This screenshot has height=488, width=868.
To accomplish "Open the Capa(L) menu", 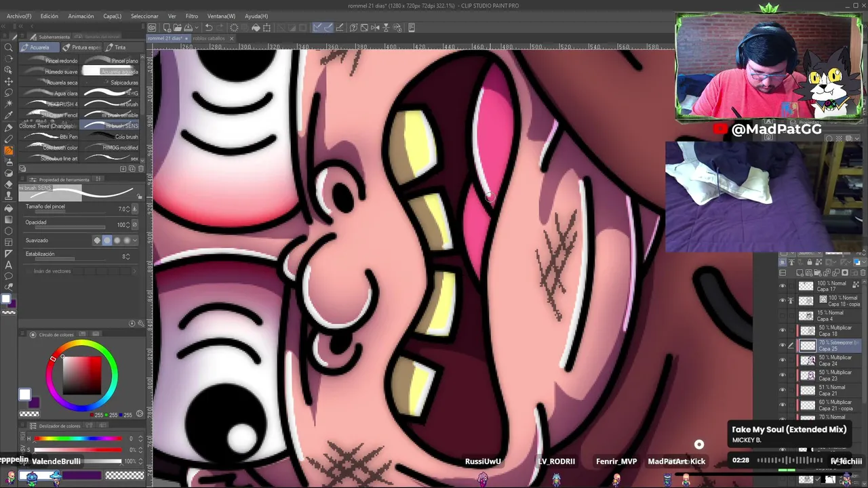I will (112, 16).
